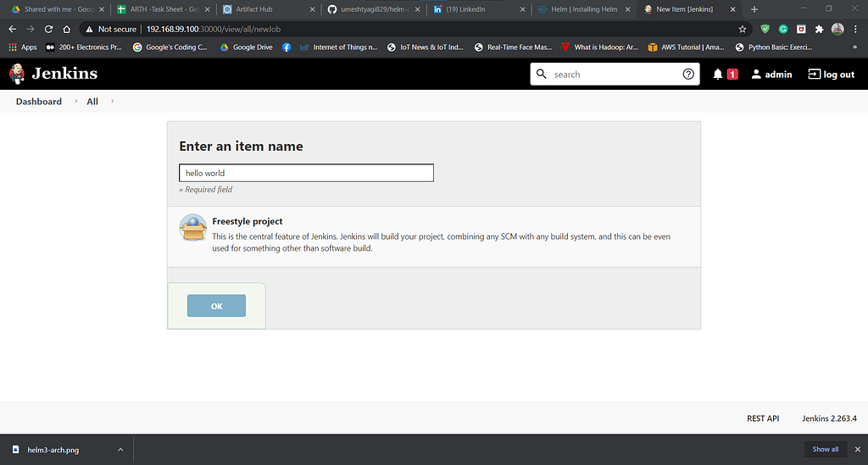Click the Freestyle project box icon
Viewport: 868px width, 465px height.
tap(193, 228)
